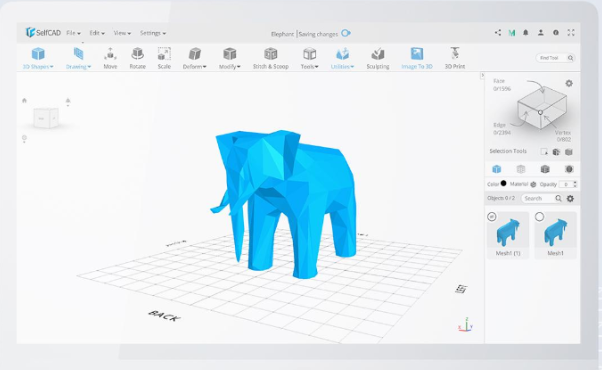Open the Material picker icon

tap(533, 185)
